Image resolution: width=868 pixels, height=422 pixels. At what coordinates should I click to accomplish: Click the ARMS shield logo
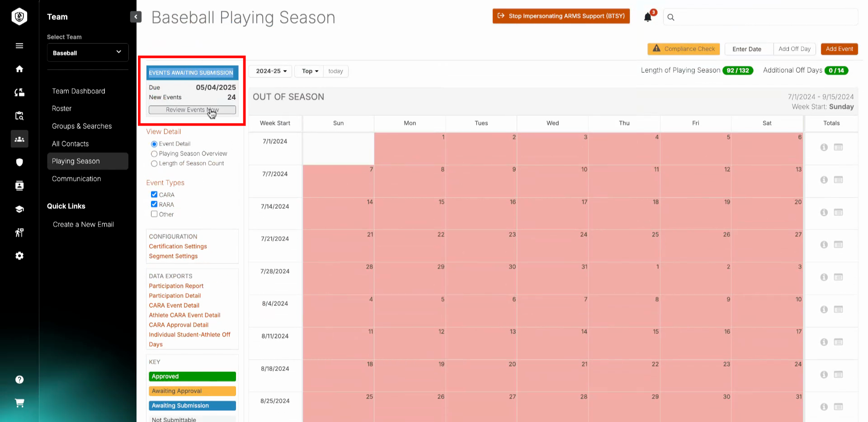pos(19,17)
